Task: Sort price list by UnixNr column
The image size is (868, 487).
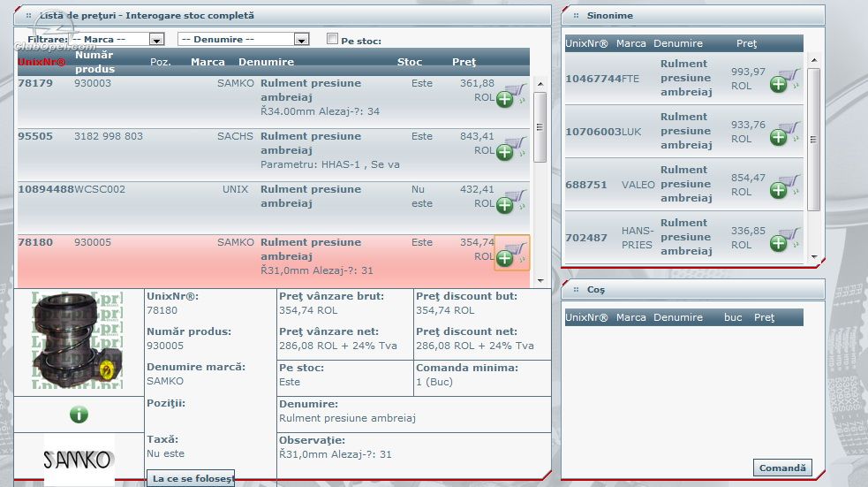Action: point(42,62)
